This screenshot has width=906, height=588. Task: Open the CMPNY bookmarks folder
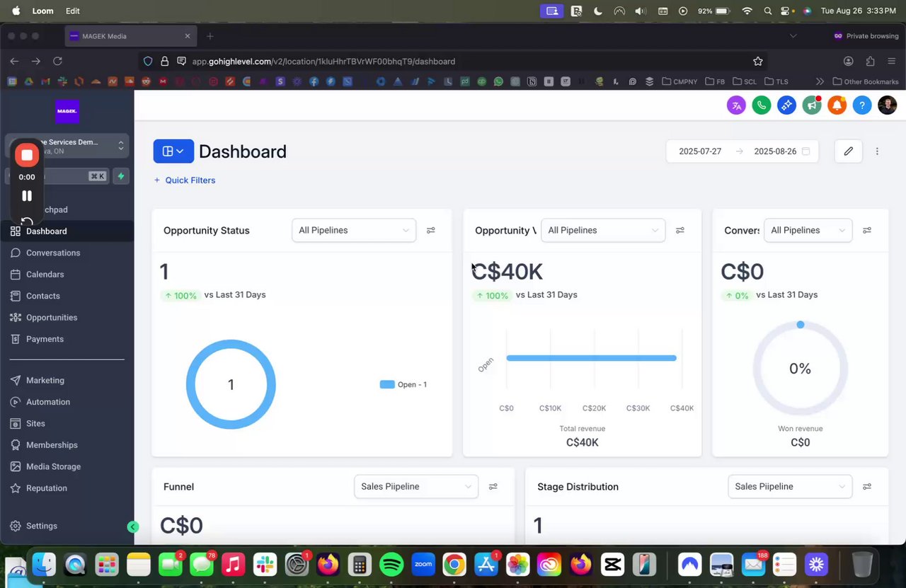679,81
